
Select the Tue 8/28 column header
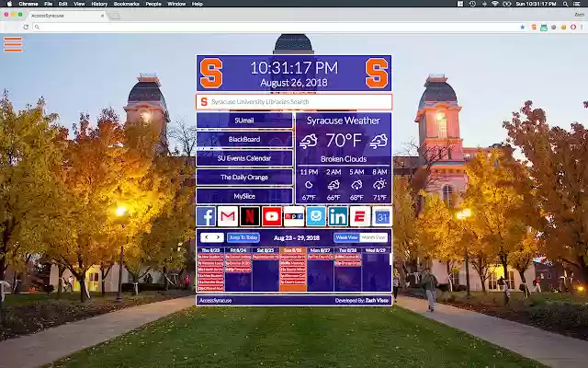click(x=347, y=250)
